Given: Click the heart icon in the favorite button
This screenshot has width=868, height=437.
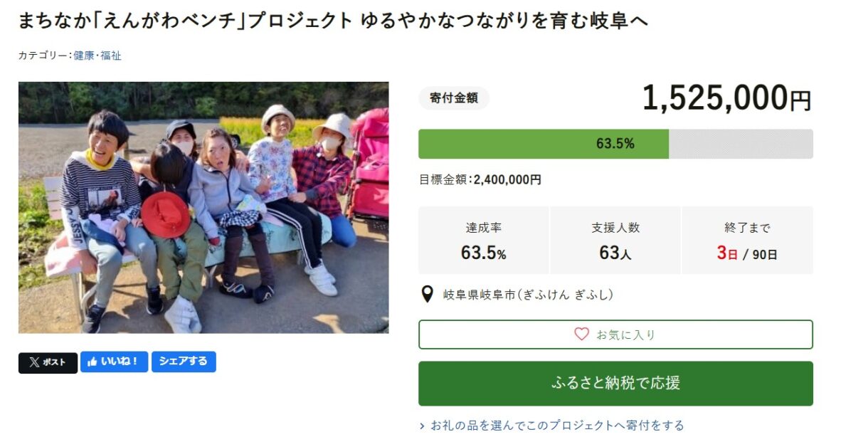Looking at the screenshot, I should [581, 334].
